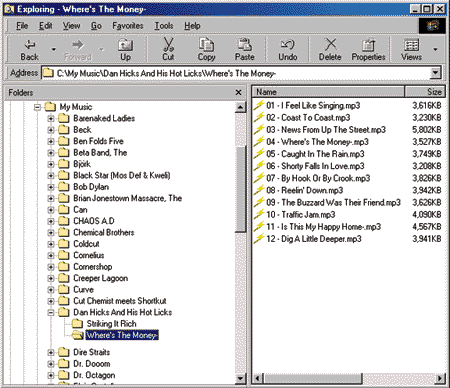Open the Tools menu
The width and height of the screenshot is (450, 388).
click(164, 26)
